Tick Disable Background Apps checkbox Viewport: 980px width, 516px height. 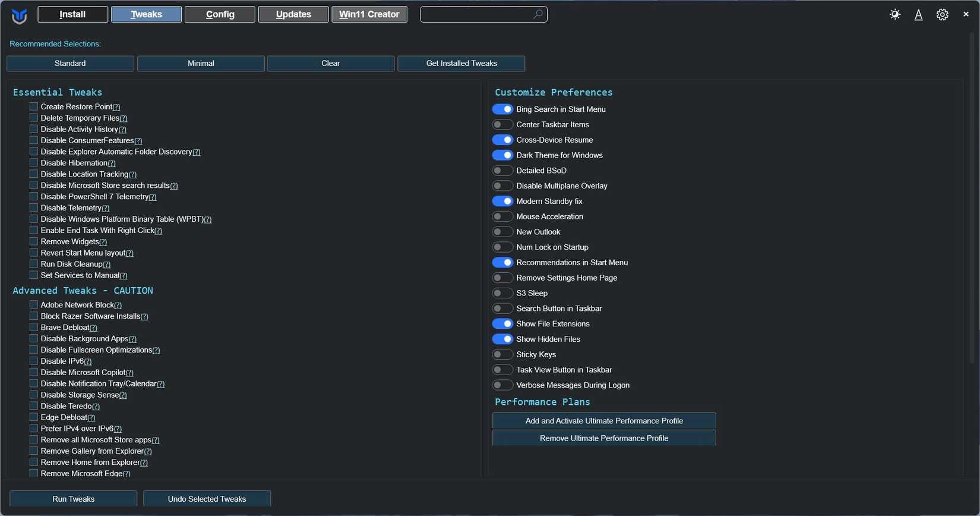(x=34, y=338)
